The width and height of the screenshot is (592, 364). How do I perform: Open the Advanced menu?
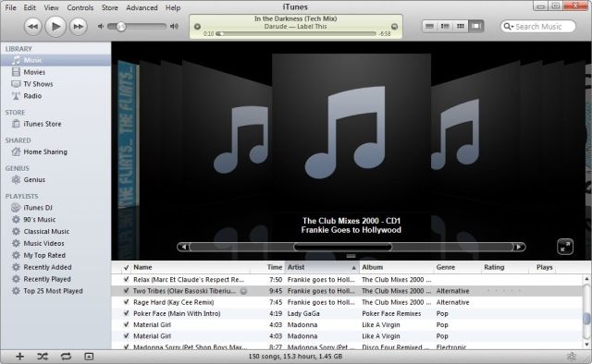pyautogui.click(x=142, y=7)
